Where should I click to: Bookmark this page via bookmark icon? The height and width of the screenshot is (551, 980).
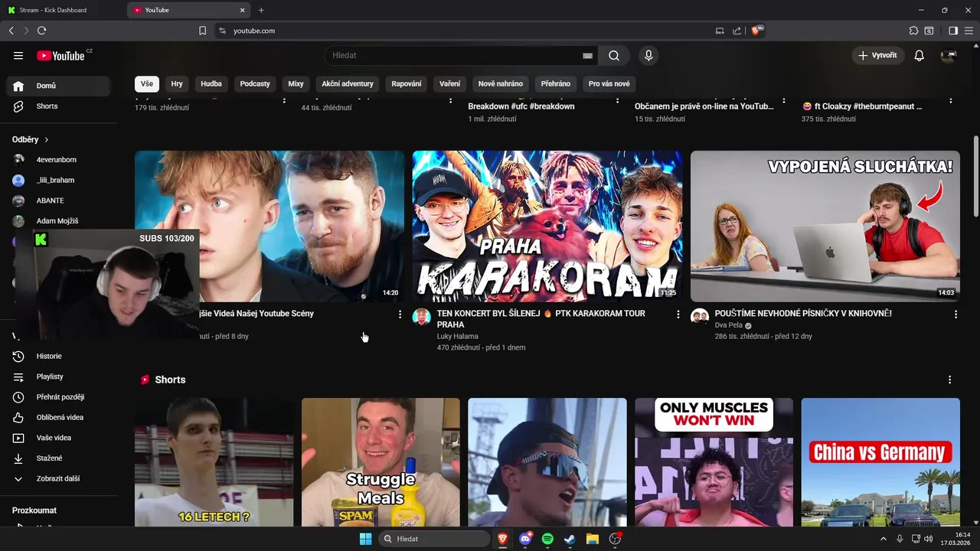[x=202, y=31]
